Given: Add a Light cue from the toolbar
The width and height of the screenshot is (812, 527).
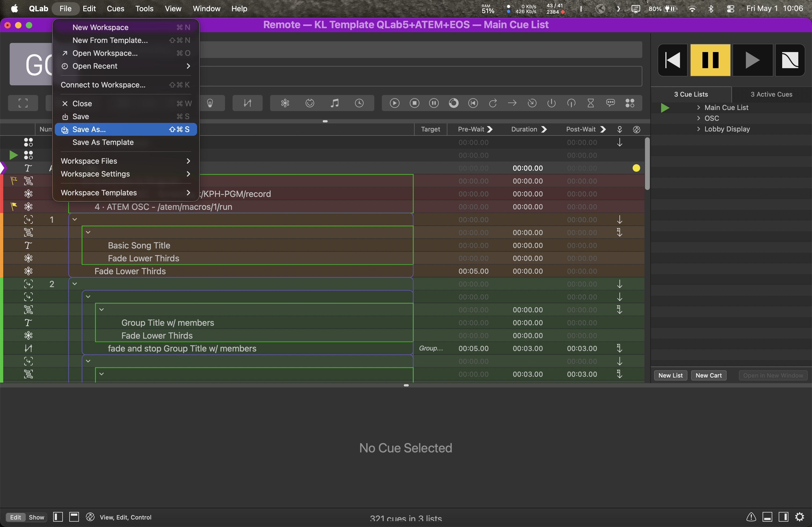Looking at the screenshot, I should click(x=210, y=103).
